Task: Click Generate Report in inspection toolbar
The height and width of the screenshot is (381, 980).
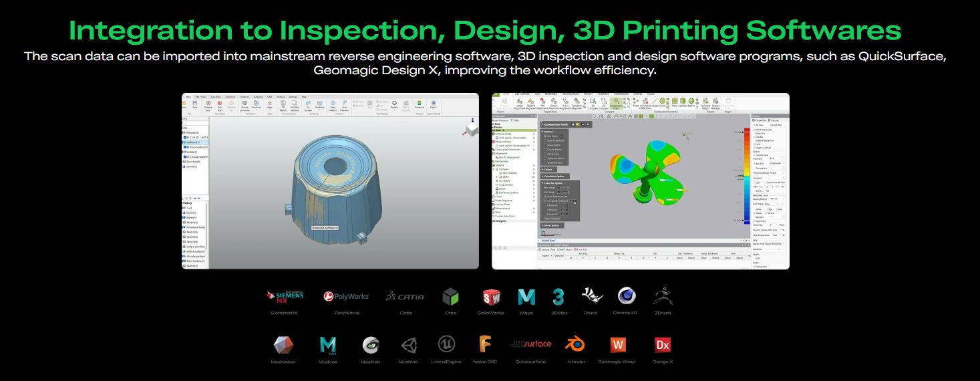Action: pyautogui.click(x=705, y=104)
